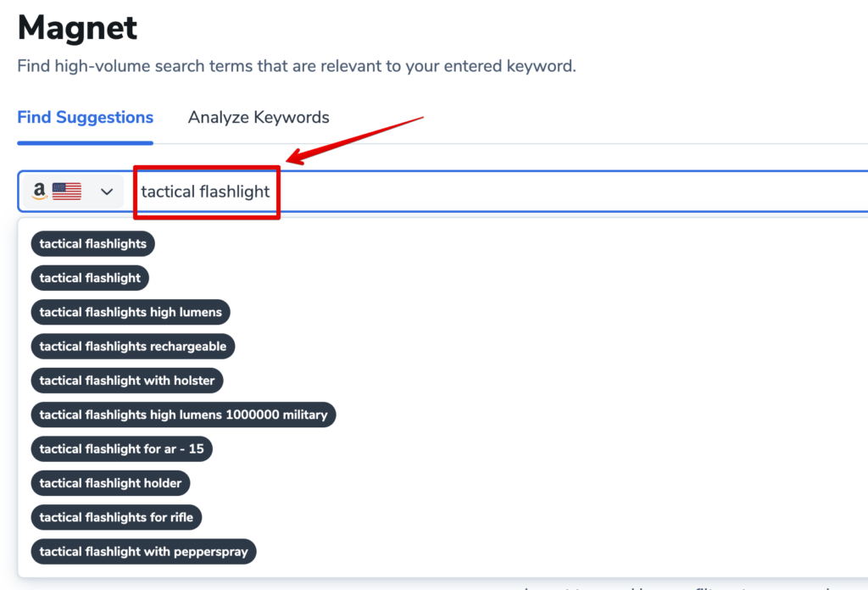
Task: Choose 'tactical flashlights rechargeable' suggestion
Action: [x=133, y=347]
